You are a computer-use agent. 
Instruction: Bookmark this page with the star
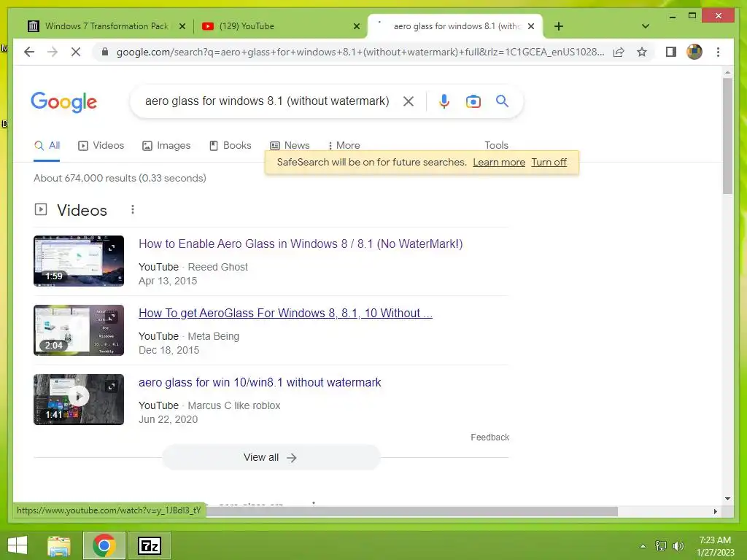(642, 52)
